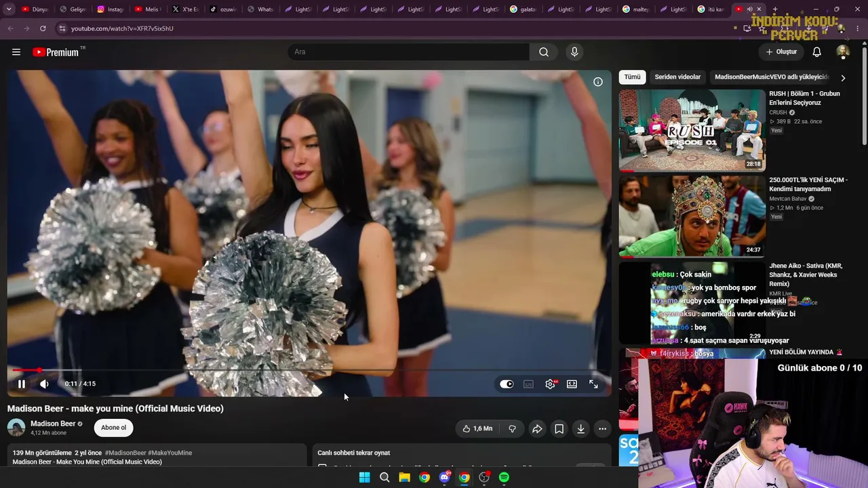Open Madison Beer channel name link

[53, 424]
